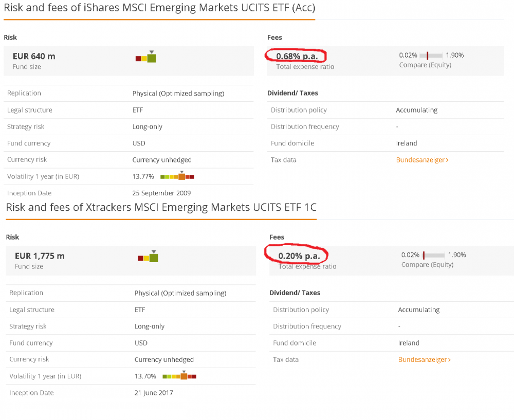Open the Bundesanzeiger link for the iShares ETF
The image size is (514, 420).
click(422, 160)
